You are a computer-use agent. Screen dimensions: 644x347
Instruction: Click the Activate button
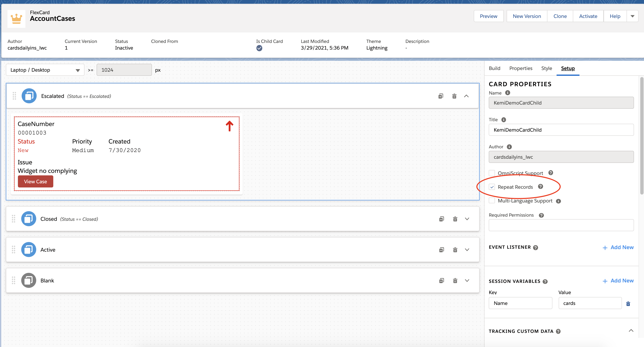[x=588, y=16]
